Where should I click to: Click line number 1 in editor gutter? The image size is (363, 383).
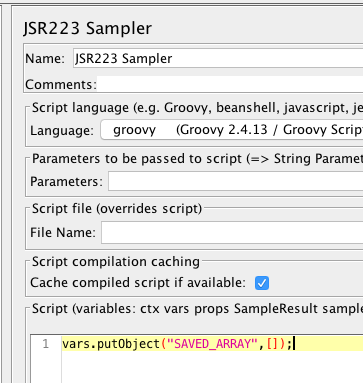46,344
